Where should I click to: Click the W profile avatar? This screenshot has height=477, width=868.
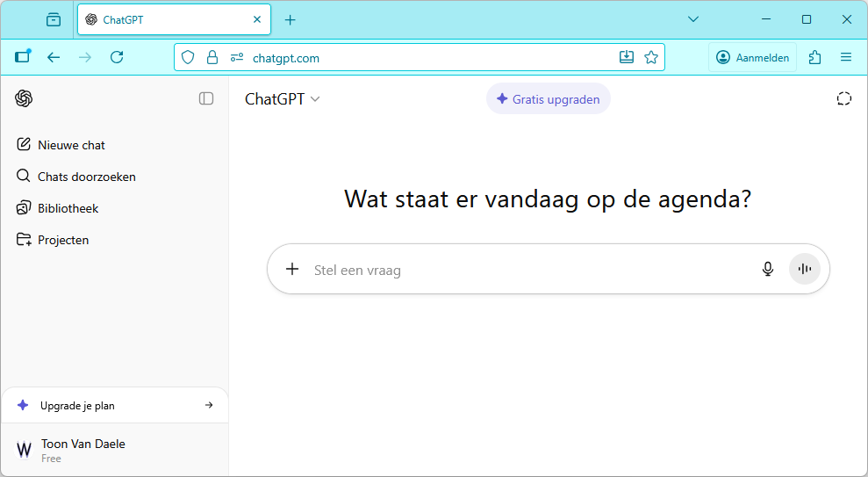(24, 449)
